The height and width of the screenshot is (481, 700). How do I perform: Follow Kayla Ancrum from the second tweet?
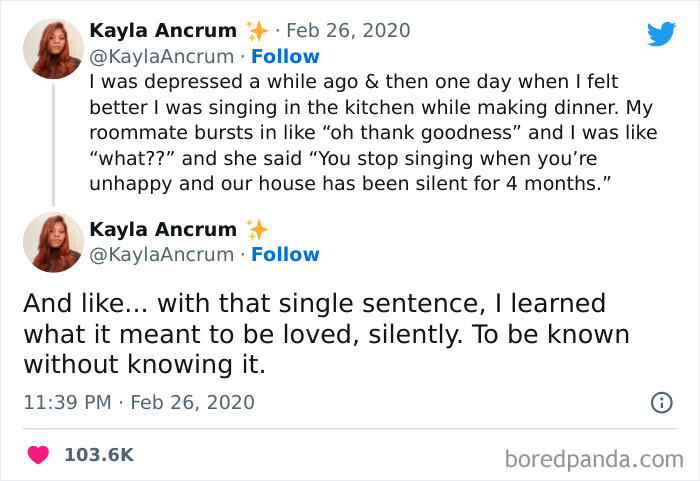[x=285, y=254]
